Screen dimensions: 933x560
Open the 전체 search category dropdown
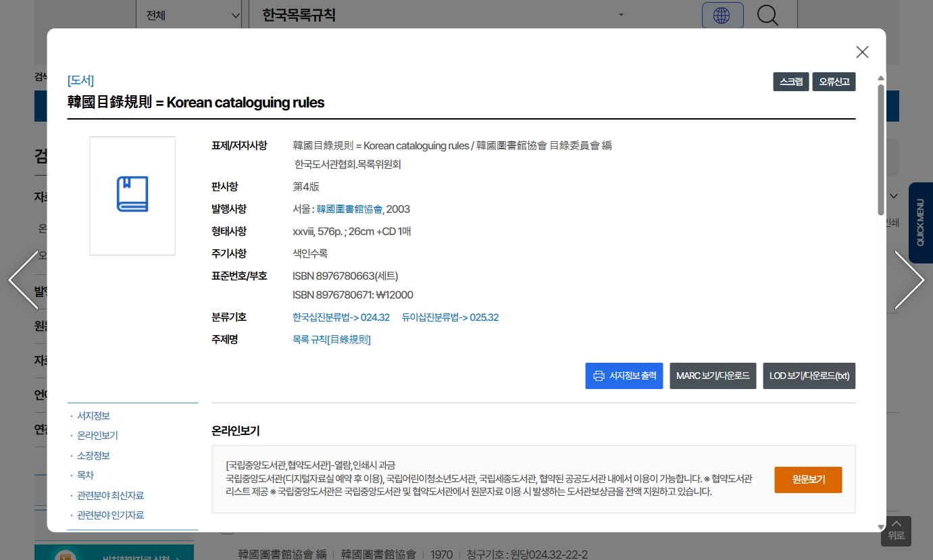pos(192,15)
